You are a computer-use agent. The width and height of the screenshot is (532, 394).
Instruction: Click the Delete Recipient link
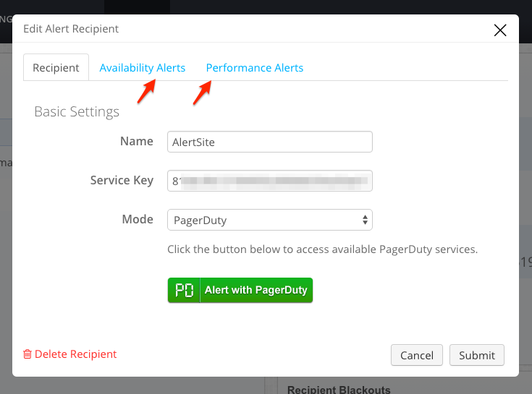75,354
